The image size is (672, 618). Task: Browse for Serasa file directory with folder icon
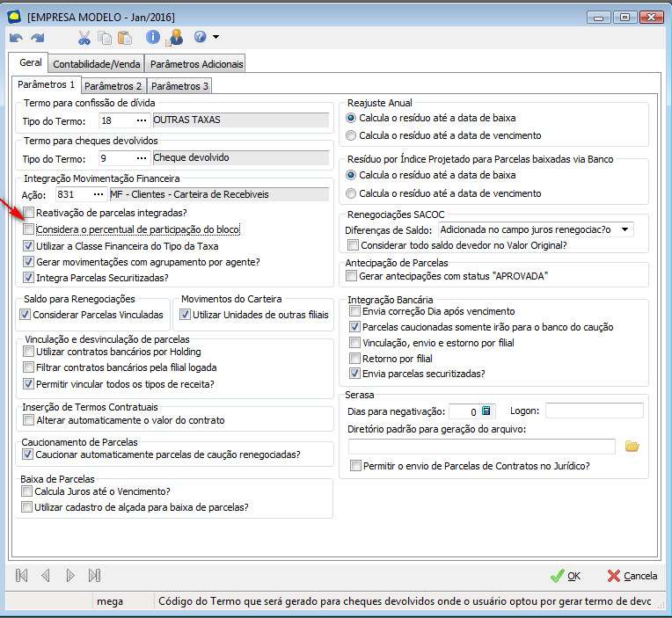pos(632,447)
